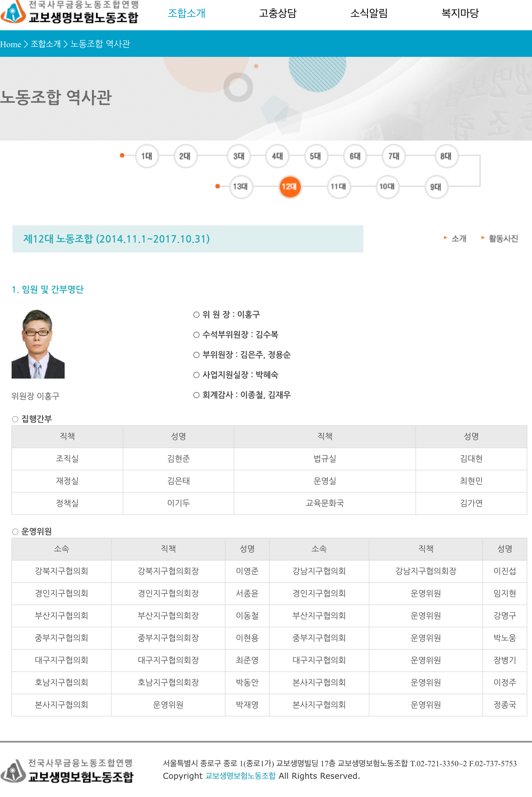Click the chairman portrait photo
This screenshot has width=532, height=797.
click(38, 344)
